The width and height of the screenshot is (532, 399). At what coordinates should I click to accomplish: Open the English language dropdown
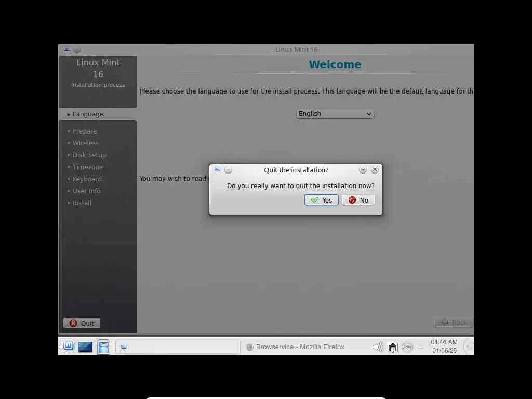[335, 114]
